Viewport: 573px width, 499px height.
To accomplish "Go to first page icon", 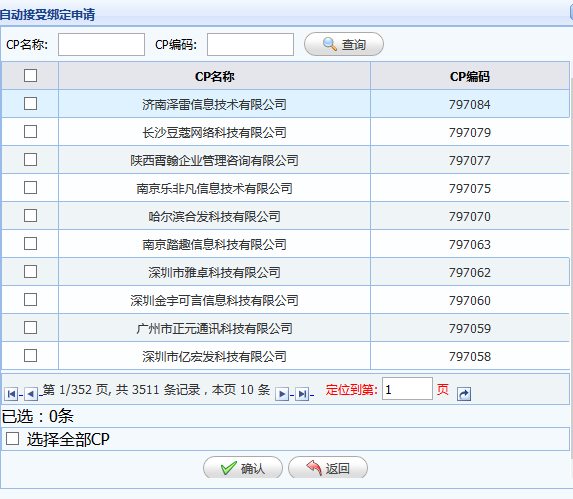I will click(11, 394).
